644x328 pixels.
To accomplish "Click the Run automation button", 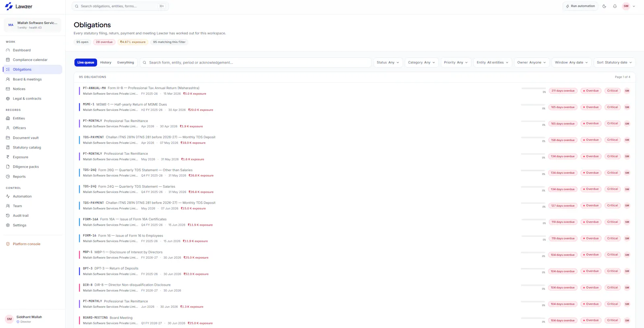I will tap(580, 6).
